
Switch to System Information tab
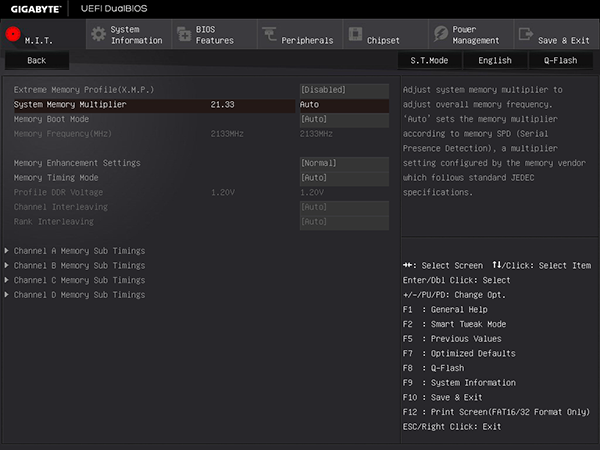tap(129, 34)
